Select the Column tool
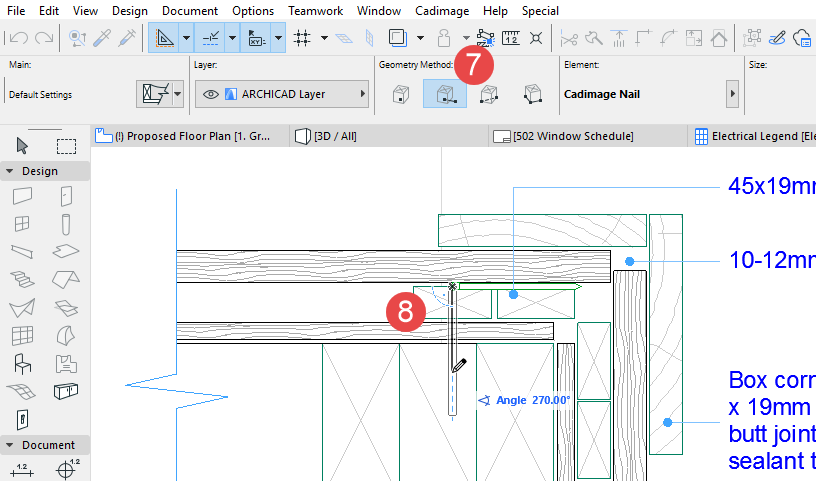The image size is (816, 481). tap(66, 223)
